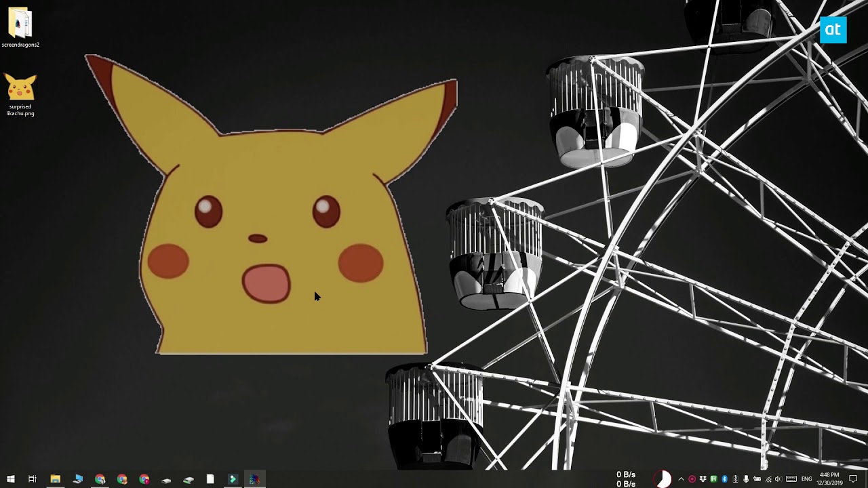Open the volume speaker control
The image size is (868, 488).
tap(778, 479)
